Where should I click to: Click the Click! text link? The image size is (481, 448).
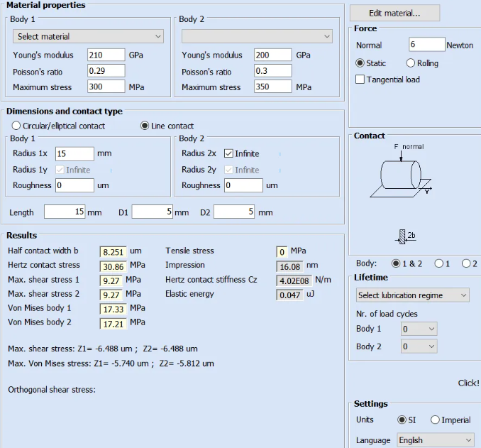(x=468, y=383)
